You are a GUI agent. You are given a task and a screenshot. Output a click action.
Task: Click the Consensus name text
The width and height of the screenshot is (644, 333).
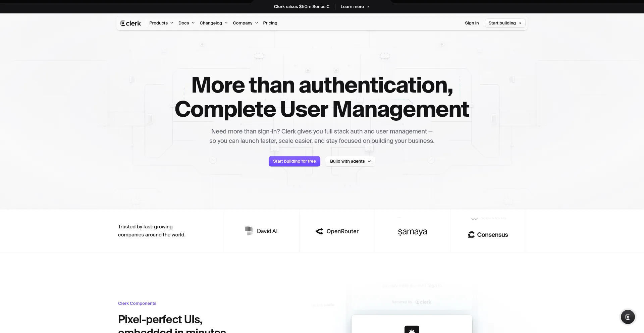point(492,235)
